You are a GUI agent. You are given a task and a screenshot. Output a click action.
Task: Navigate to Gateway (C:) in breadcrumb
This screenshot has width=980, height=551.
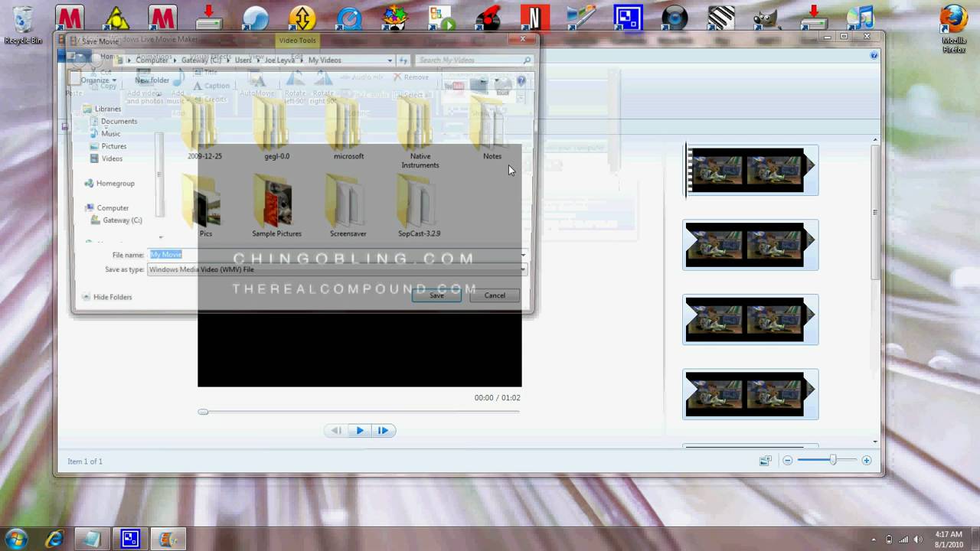click(201, 60)
